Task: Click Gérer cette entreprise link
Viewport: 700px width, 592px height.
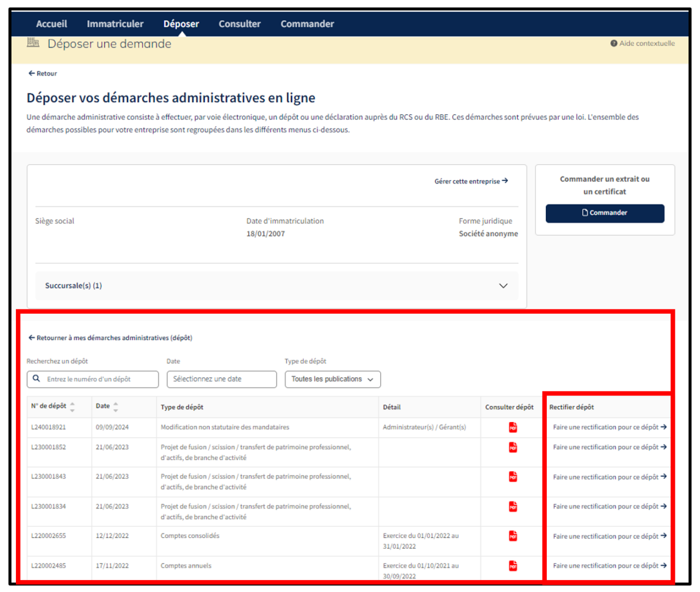Action: 471,181
